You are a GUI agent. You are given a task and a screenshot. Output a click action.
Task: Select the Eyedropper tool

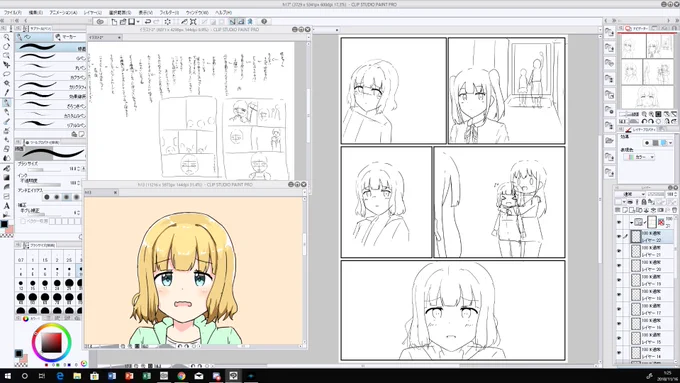coord(6,92)
